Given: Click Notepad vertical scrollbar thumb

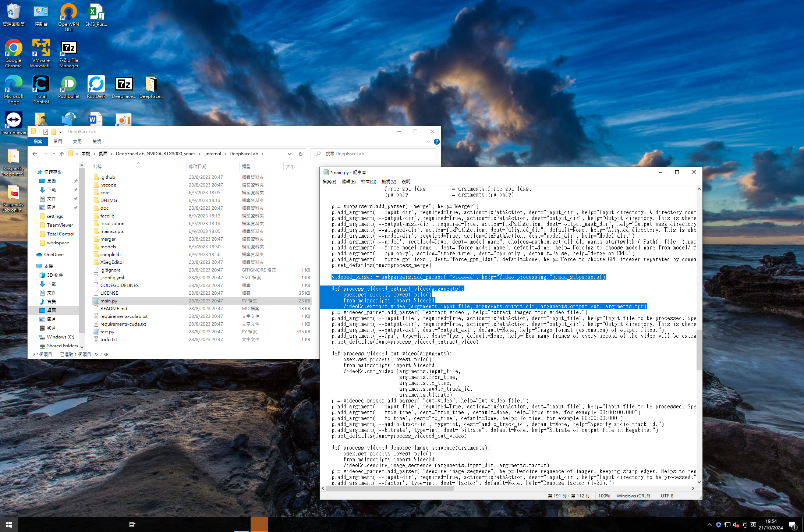Looking at the screenshot, I should pyautogui.click(x=699, y=350).
